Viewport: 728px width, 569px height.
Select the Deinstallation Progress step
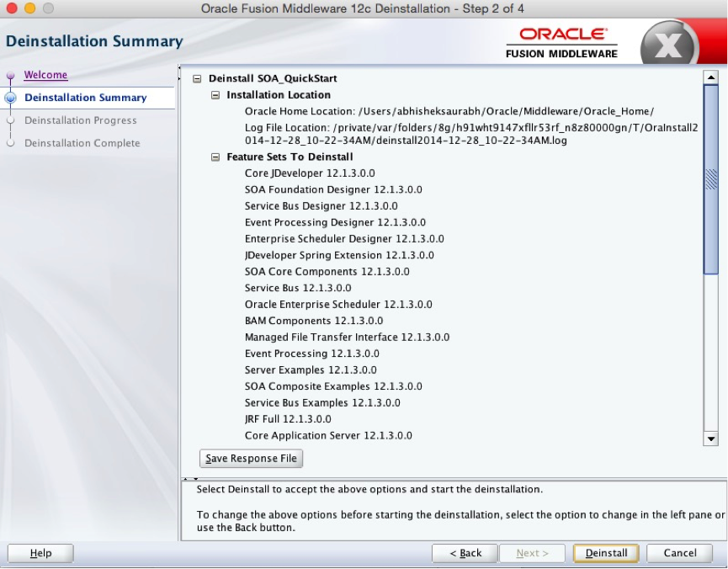click(x=80, y=120)
